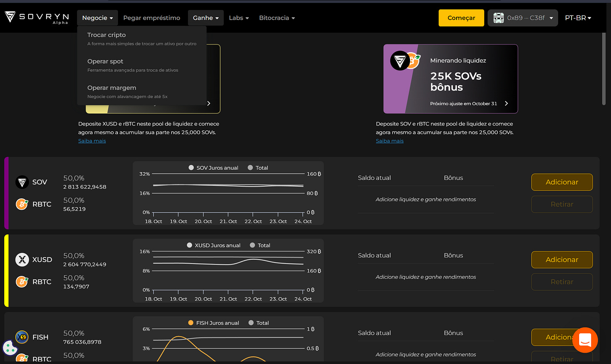Toggle FISH Juros anual chart legend
The height and width of the screenshot is (364, 611).
tap(214, 323)
